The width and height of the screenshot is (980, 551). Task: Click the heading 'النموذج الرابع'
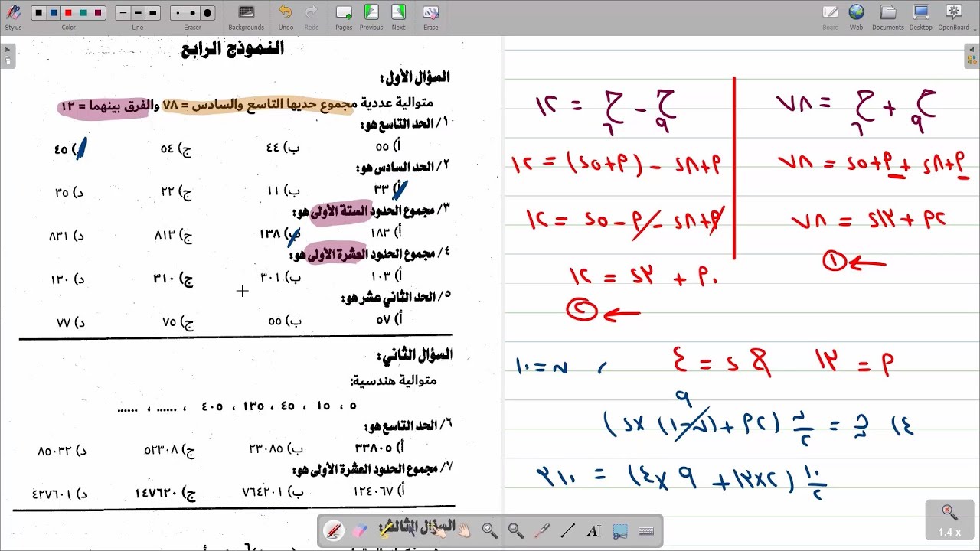point(233,49)
